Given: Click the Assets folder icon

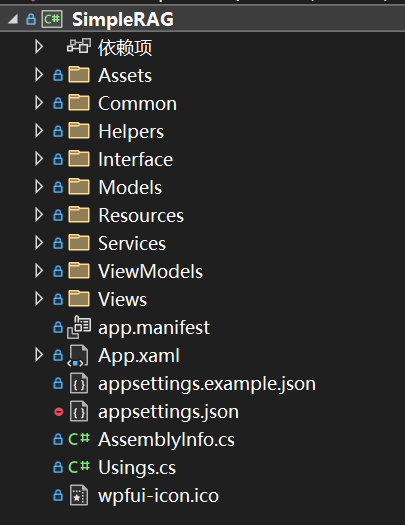Looking at the screenshot, I should (79, 74).
